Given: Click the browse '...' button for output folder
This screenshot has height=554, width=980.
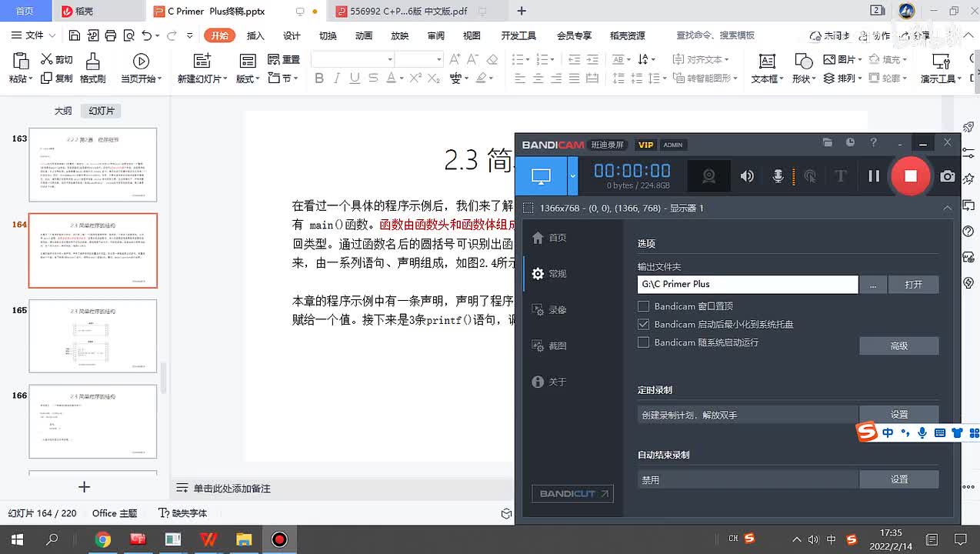Looking at the screenshot, I should (x=873, y=284).
